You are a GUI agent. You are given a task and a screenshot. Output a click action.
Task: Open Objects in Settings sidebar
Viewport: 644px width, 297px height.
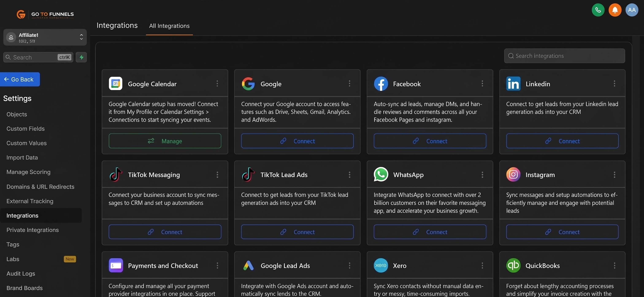(x=16, y=114)
